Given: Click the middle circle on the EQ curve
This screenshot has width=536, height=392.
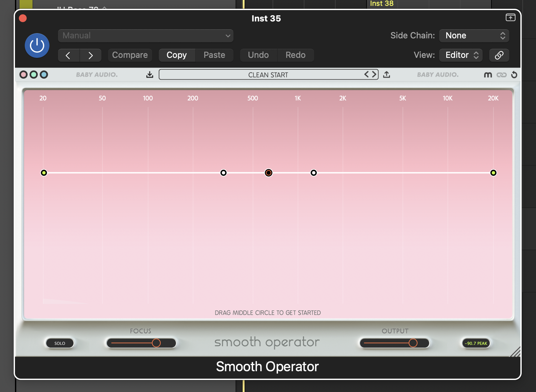Looking at the screenshot, I should [x=268, y=173].
